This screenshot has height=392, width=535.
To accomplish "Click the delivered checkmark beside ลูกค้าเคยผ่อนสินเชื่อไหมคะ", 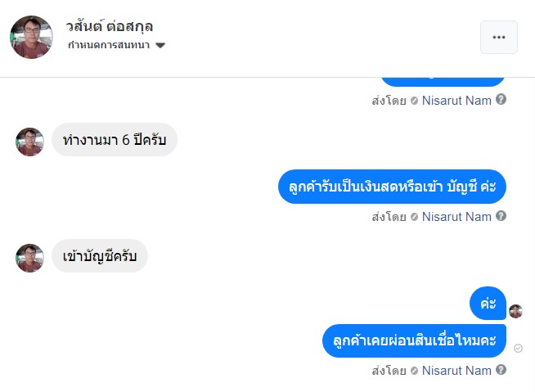I will 518,348.
